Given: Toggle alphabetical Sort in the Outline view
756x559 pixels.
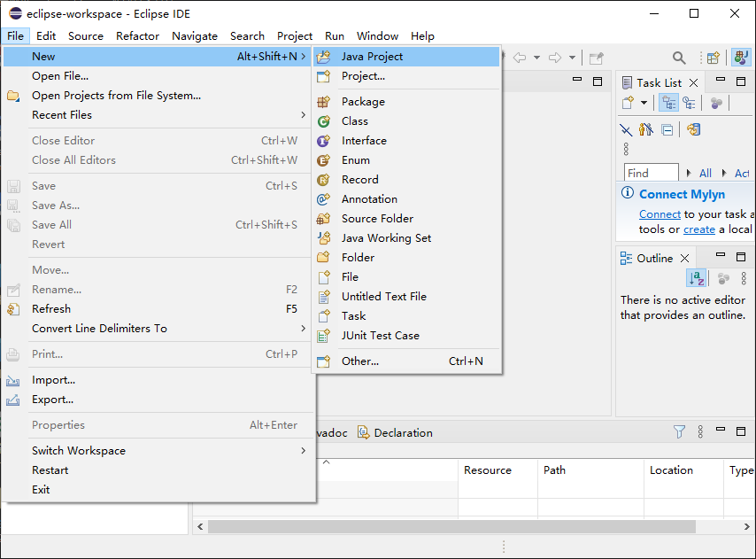Looking at the screenshot, I should (696, 278).
